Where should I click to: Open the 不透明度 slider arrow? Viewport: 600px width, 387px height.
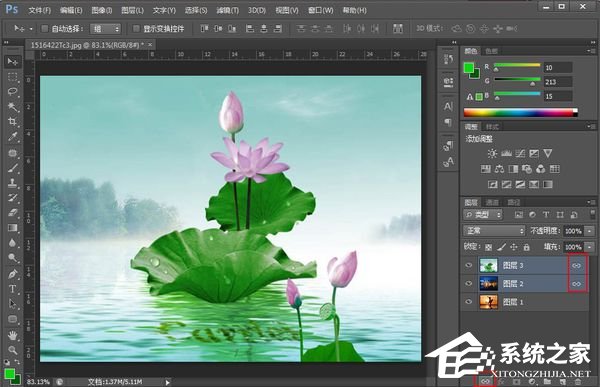tap(590, 231)
